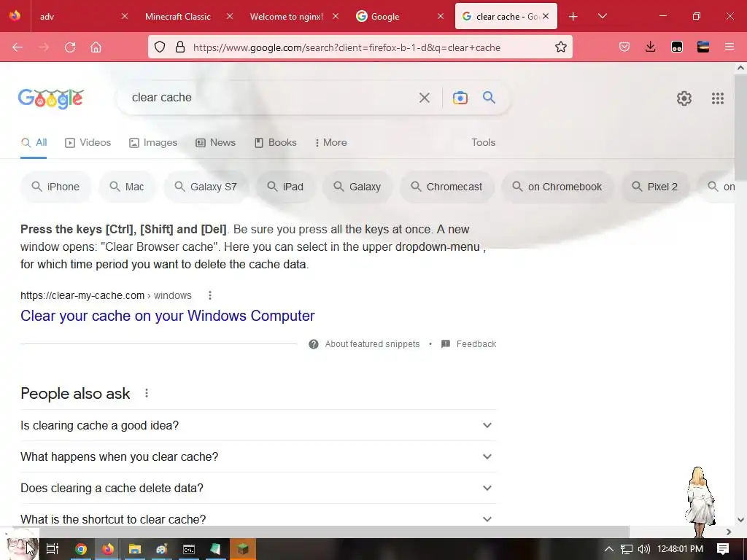This screenshot has height=560, width=747.
Task: Expand 'What happens when you clear cache?'
Action: [258, 456]
